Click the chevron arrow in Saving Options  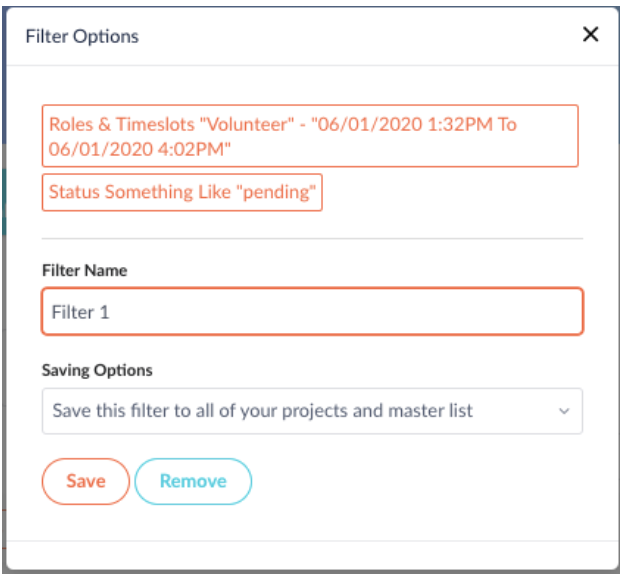point(563,411)
